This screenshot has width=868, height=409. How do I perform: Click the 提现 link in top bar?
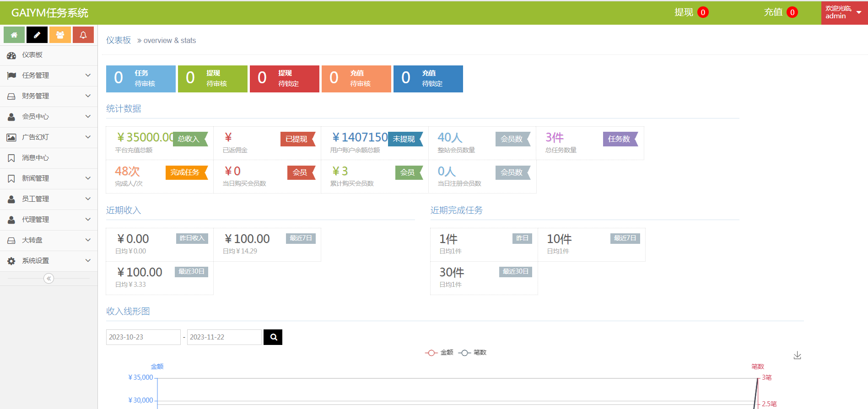[x=684, y=12]
